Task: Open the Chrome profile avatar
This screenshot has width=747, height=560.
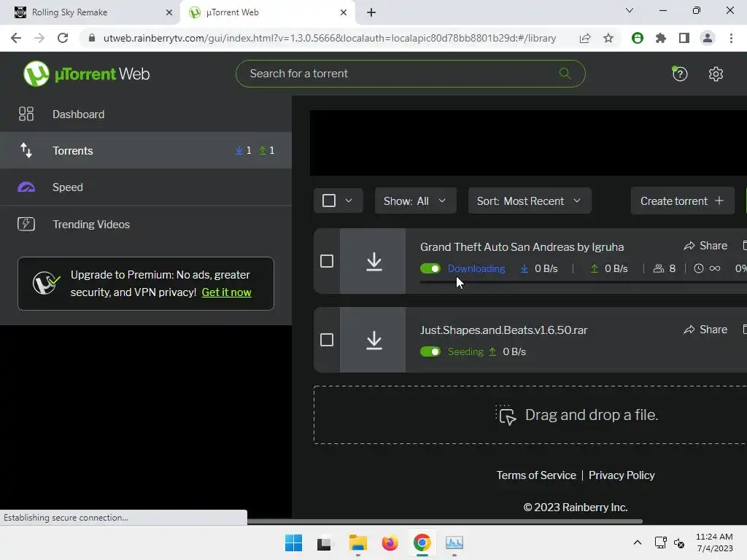Action: tap(708, 38)
